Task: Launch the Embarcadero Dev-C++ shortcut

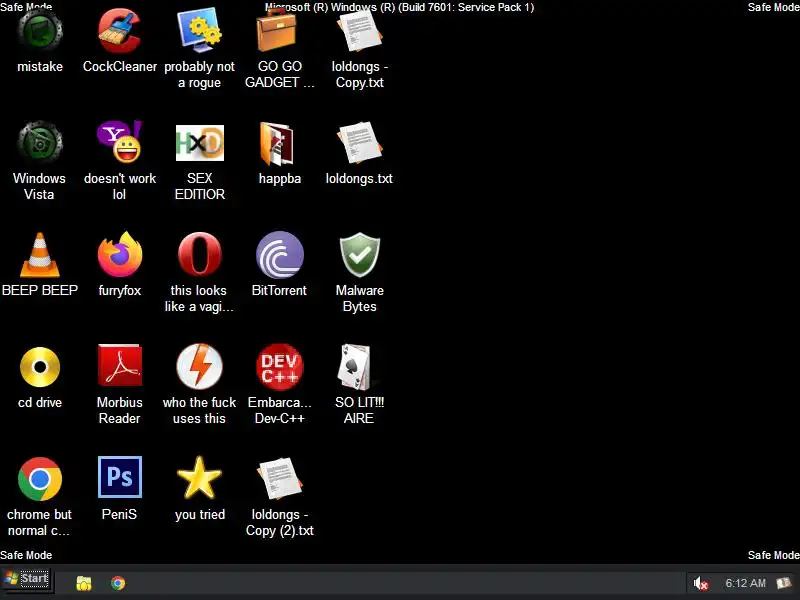Action: pyautogui.click(x=280, y=367)
